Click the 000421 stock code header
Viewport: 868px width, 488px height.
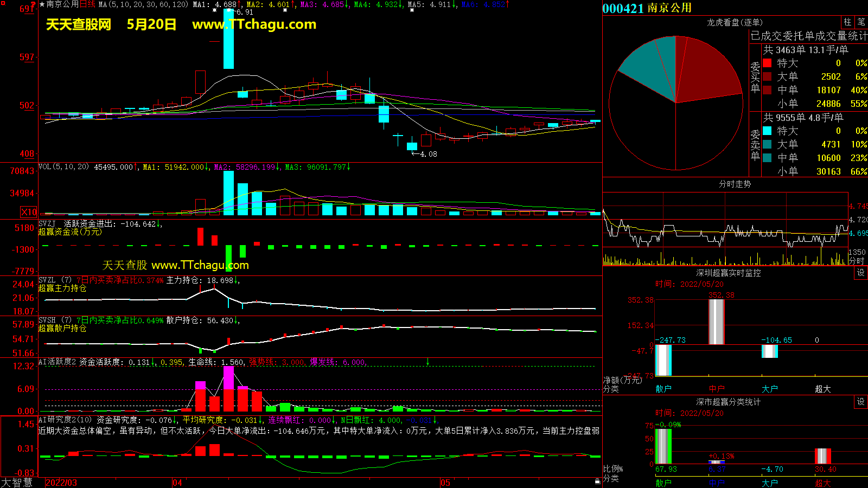pos(623,8)
